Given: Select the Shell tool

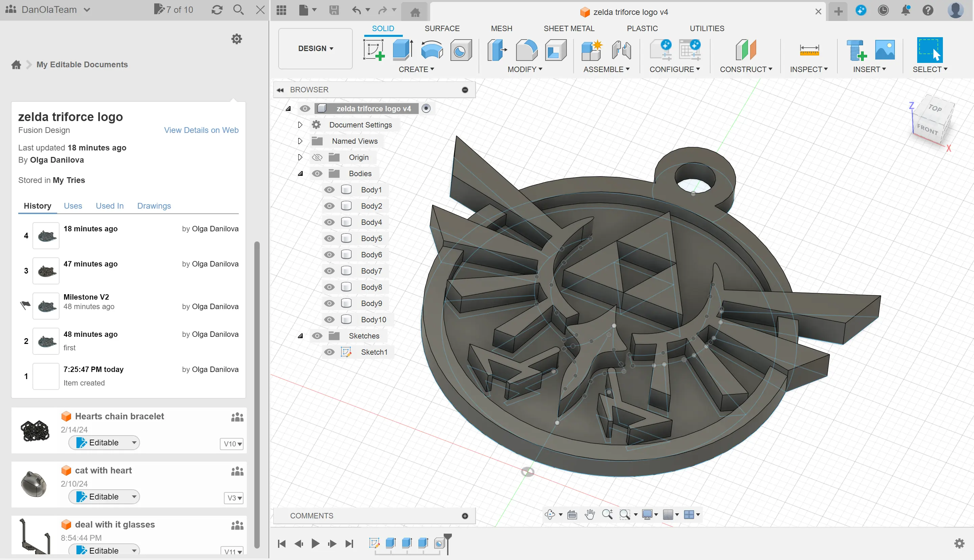Looking at the screenshot, I should [556, 50].
